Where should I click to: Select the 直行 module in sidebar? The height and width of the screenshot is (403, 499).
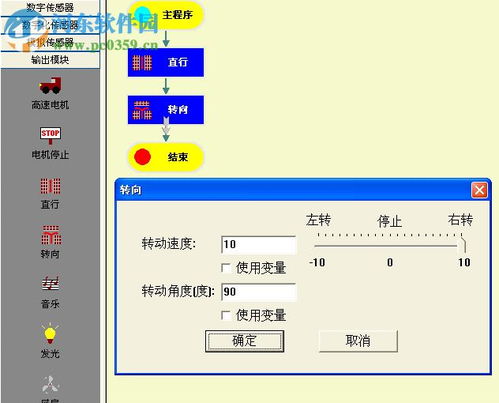pyautogui.click(x=50, y=186)
